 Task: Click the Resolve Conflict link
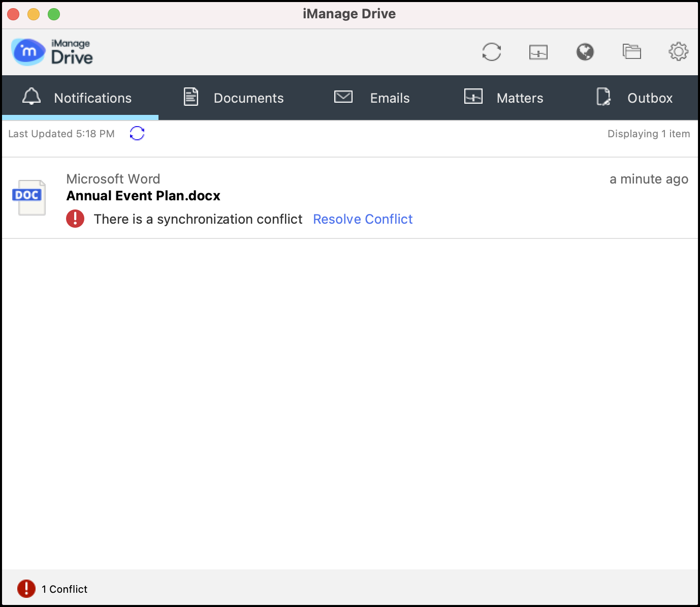click(363, 219)
